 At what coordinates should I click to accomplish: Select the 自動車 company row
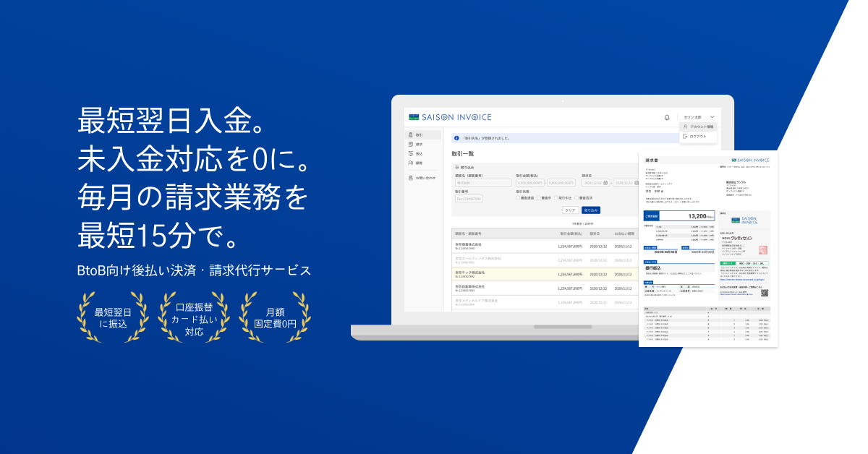pyautogui.click(x=544, y=288)
